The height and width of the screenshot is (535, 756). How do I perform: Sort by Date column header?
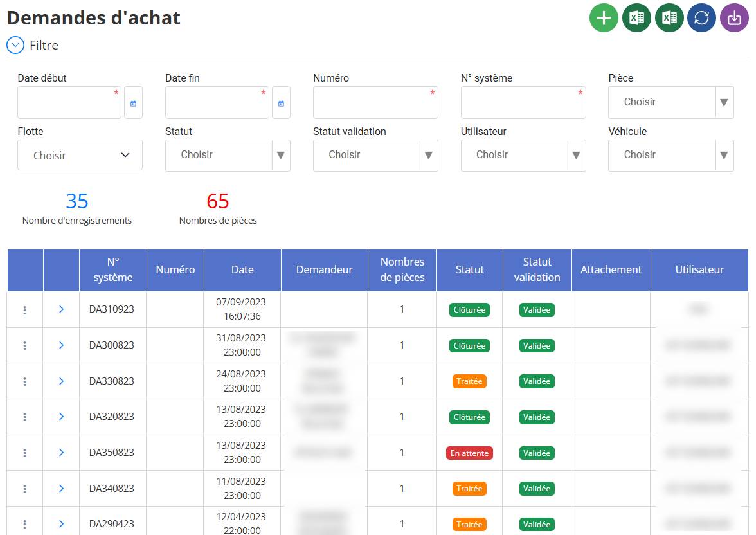click(242, 269)
